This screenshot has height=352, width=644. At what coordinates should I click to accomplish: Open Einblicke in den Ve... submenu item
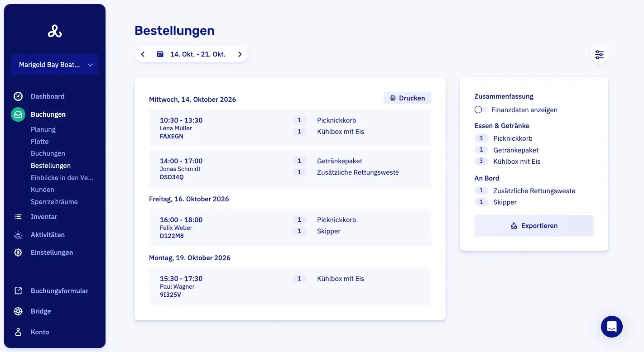point(62,178)
